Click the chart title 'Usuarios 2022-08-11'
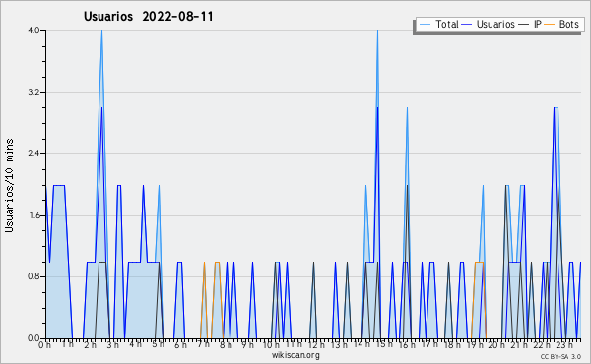This screenshot has height=364, width=591. pos(148,17)
